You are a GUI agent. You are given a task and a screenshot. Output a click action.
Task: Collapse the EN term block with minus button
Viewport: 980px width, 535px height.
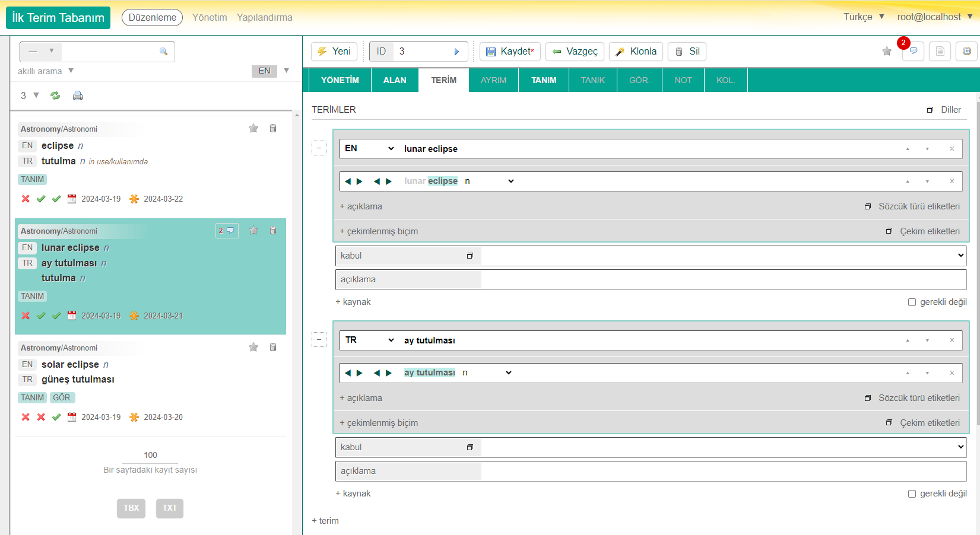[x=319, y=148]
